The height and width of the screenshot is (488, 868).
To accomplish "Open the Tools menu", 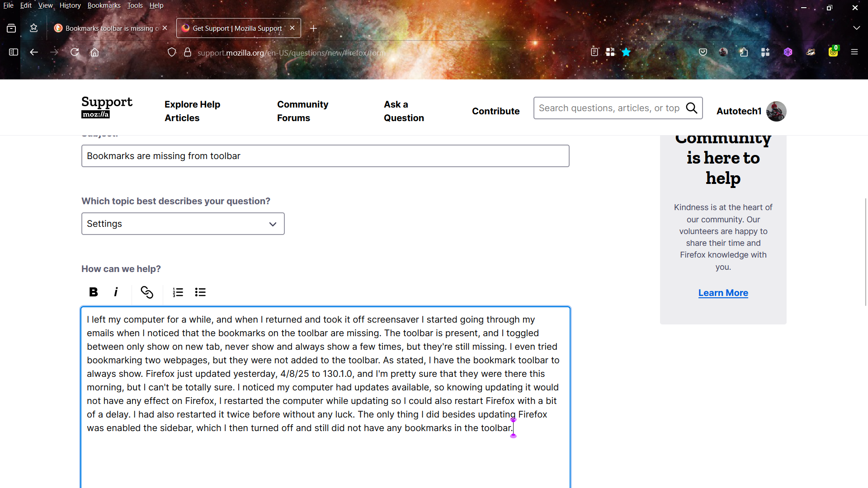I will (135, 5).
